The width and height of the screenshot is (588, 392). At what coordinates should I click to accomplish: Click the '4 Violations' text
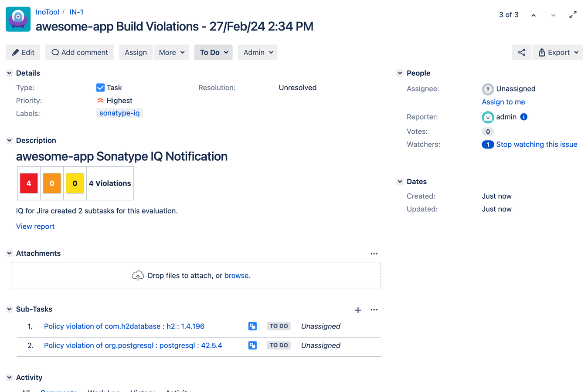pos(110,183)
